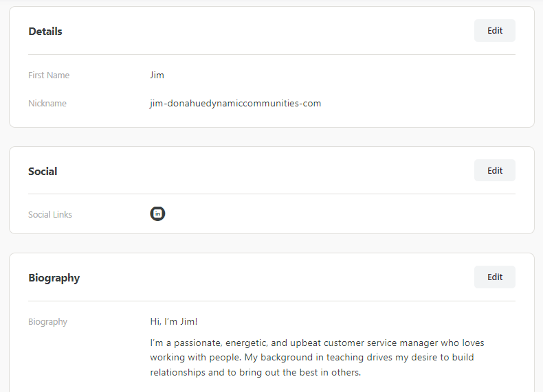Viewport: 543px width, 392px height.
Task: Click the "working with people" biography line
Action: click(311, 358)
